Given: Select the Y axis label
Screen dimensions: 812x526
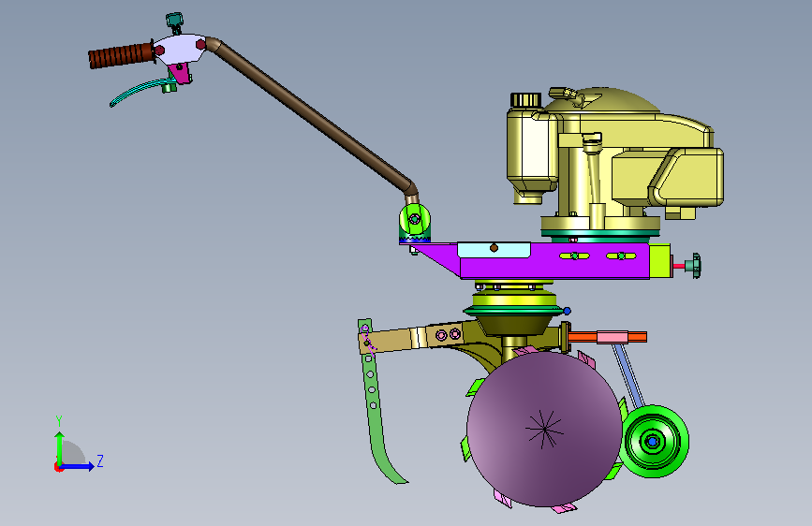Looking at the screenshot, I should (59, 420).
